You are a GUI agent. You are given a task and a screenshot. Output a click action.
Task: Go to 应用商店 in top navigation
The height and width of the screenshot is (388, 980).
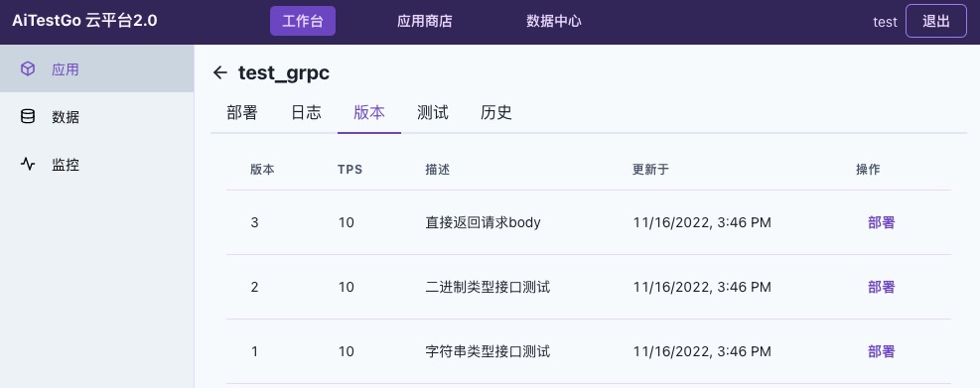point(424,21)
